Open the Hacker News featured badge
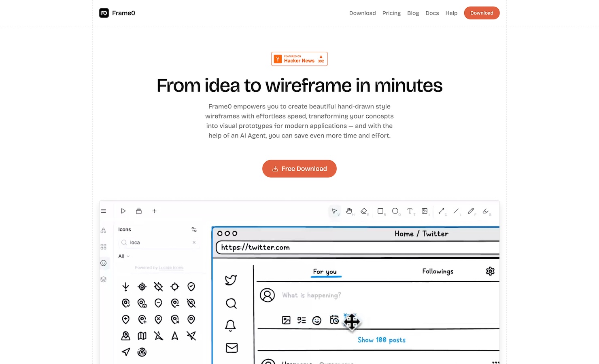 click(299, 59)
